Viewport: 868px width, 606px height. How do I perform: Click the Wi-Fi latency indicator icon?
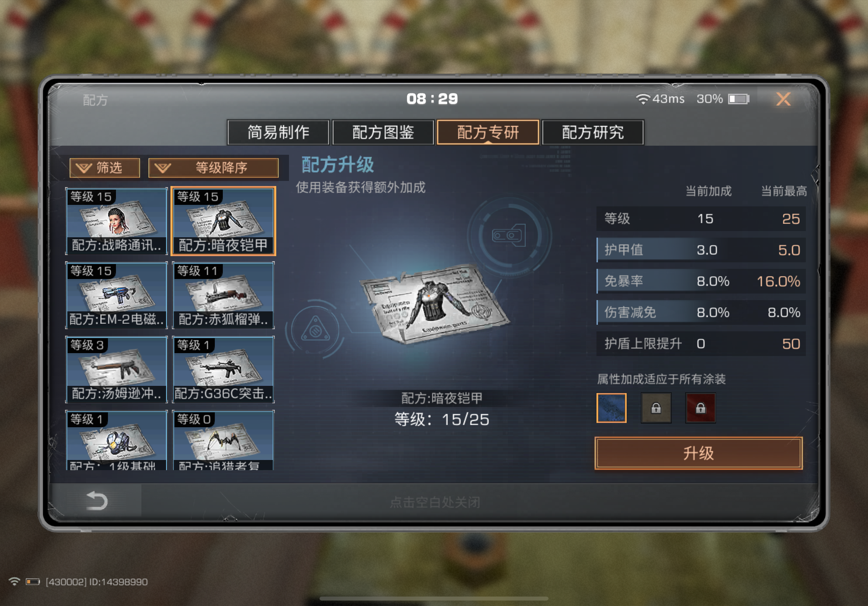[642, 99]
